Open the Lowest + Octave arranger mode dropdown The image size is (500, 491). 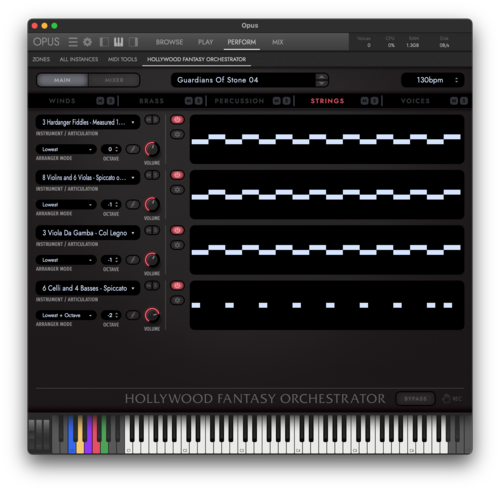coord(66,315)
